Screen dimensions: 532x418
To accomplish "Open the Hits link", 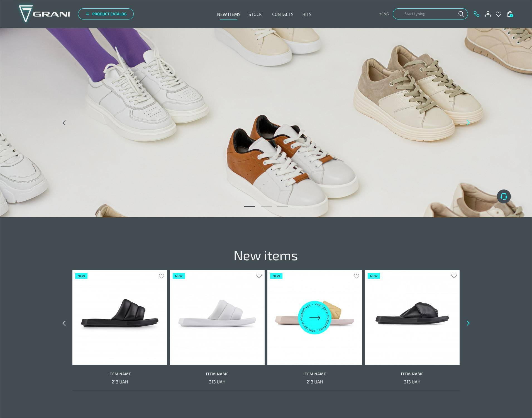I will click(x=307, y=14).
